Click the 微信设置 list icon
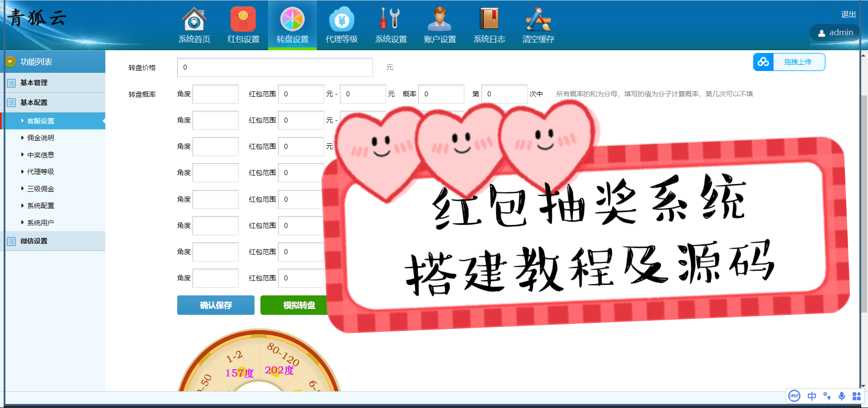Viewport: 868px width, 408px height. pyautogui.click(x=11, y=242)
